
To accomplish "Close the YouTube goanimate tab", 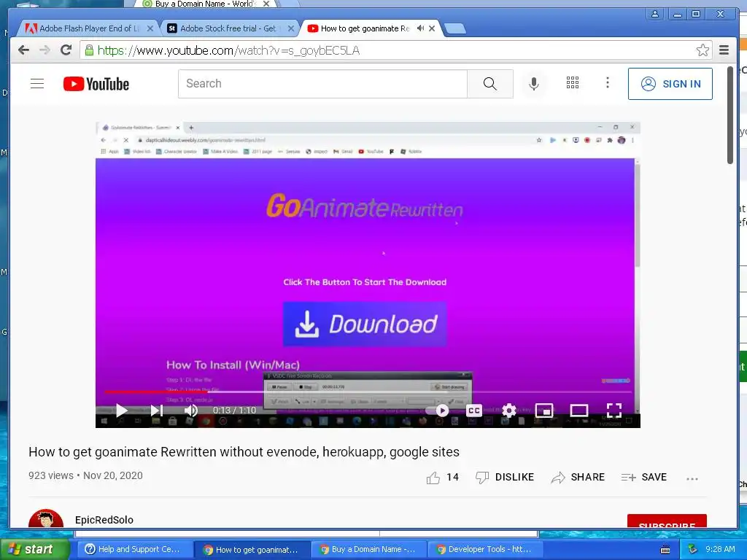I will pyautogui.click(x=432, y=28).
